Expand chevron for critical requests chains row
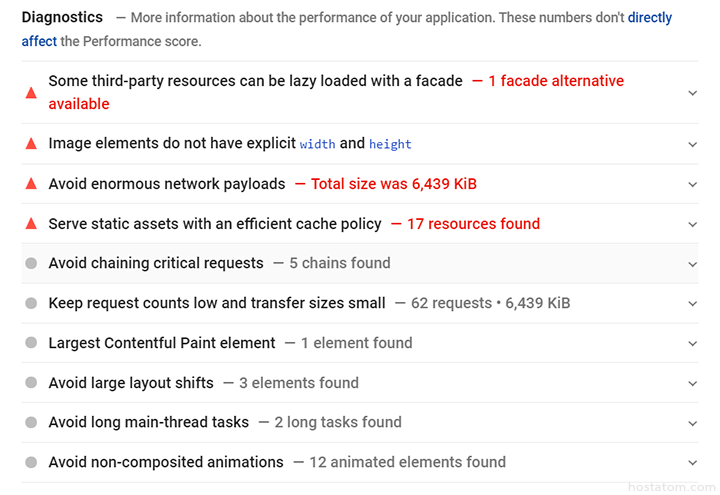720x495 pixels. pyautogui.click(x=692, y=264)
